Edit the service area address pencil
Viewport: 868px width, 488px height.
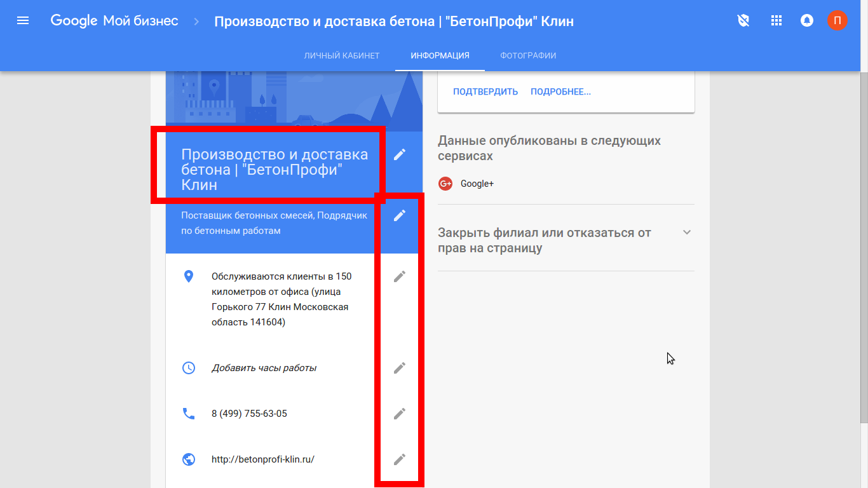click(x=399, y=276)
